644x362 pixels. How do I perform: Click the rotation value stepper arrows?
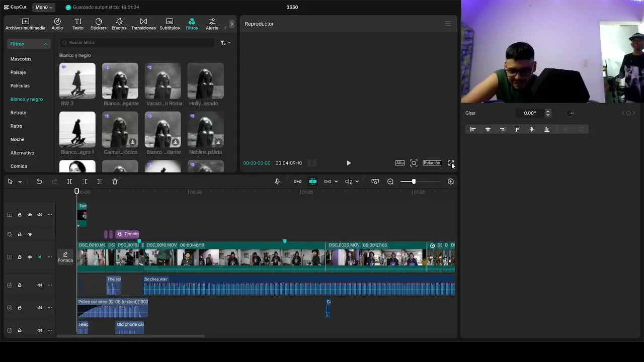click(x=548, y=113)
